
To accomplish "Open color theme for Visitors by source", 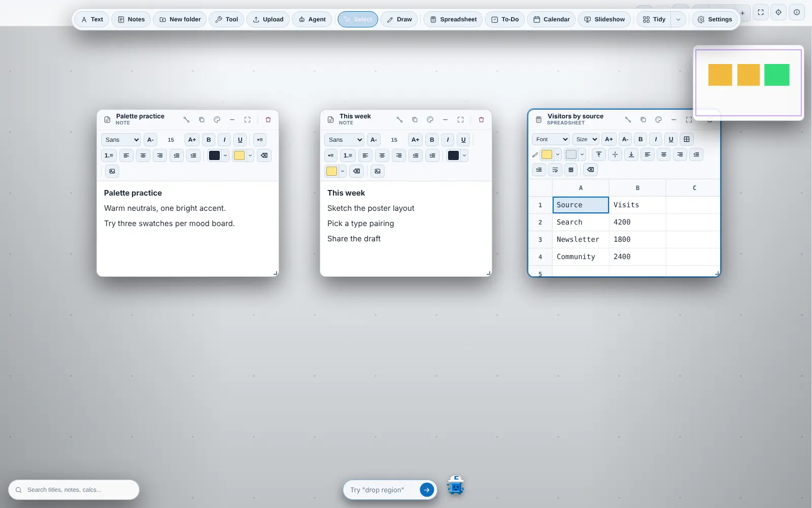I will pos(658,120).
